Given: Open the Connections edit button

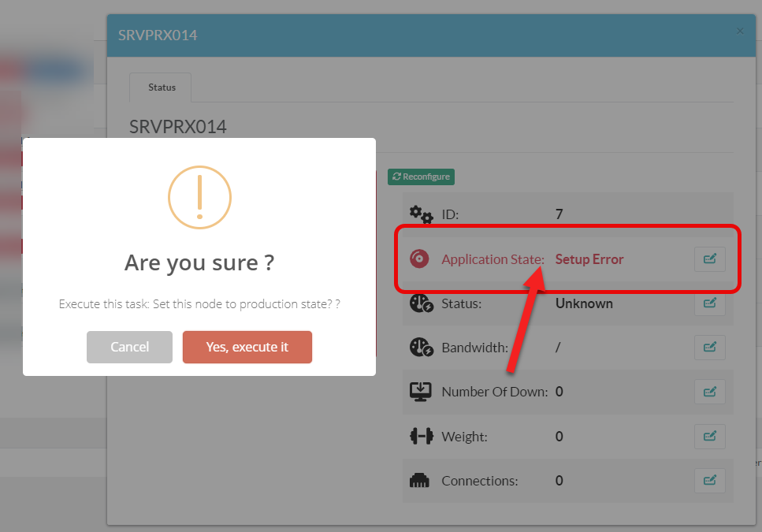Looking at the screenshot, I should click(709, 480).
